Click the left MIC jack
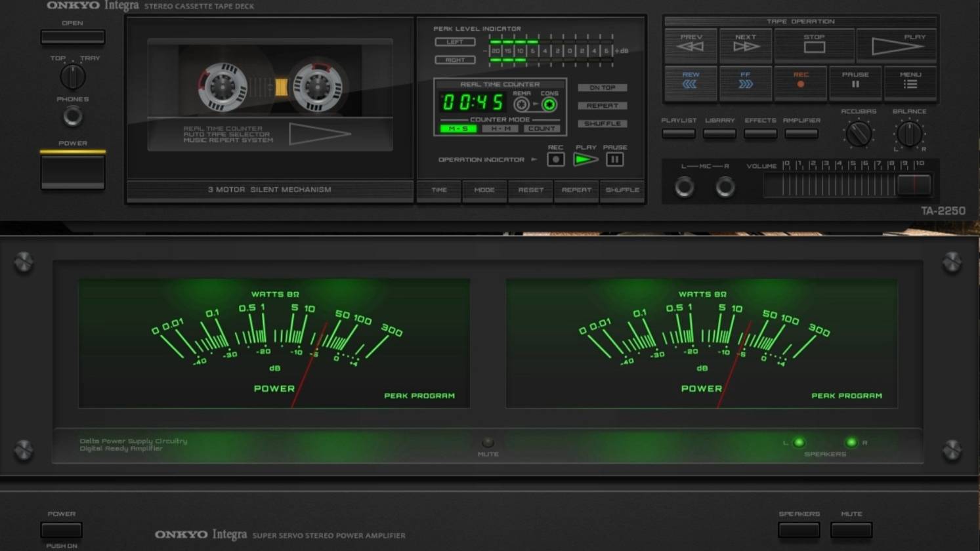Viewport: 980px width, 551px height. coord(685,187)
